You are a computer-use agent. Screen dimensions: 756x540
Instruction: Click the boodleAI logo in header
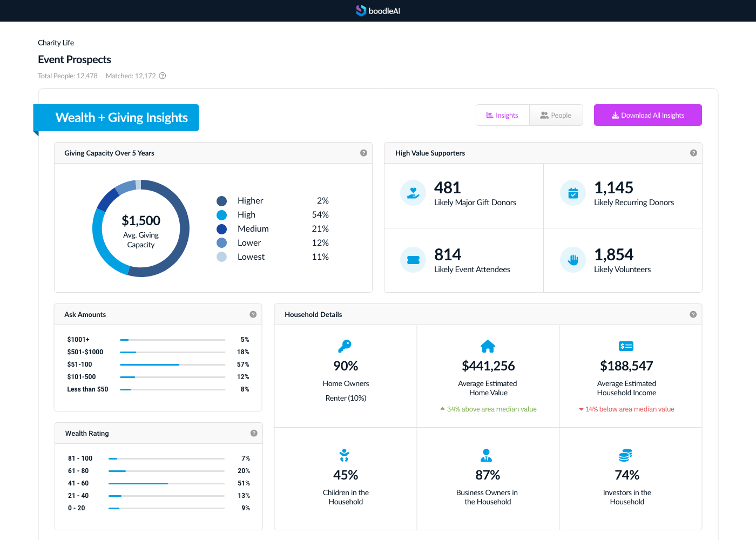tap(378, 11)
